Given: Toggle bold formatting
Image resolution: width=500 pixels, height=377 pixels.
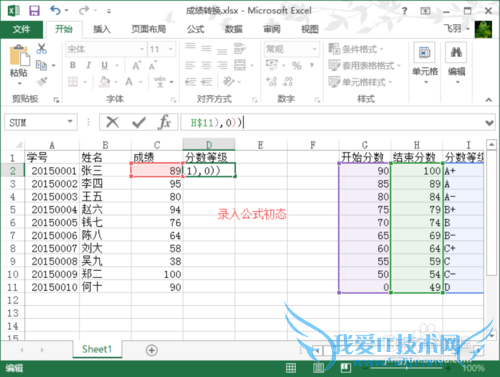Looking at the screenshot, I should [73, 65].
